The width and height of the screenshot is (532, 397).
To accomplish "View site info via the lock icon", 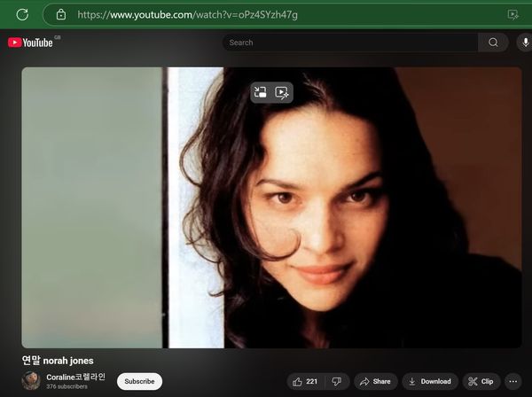I will coord(61,14).
